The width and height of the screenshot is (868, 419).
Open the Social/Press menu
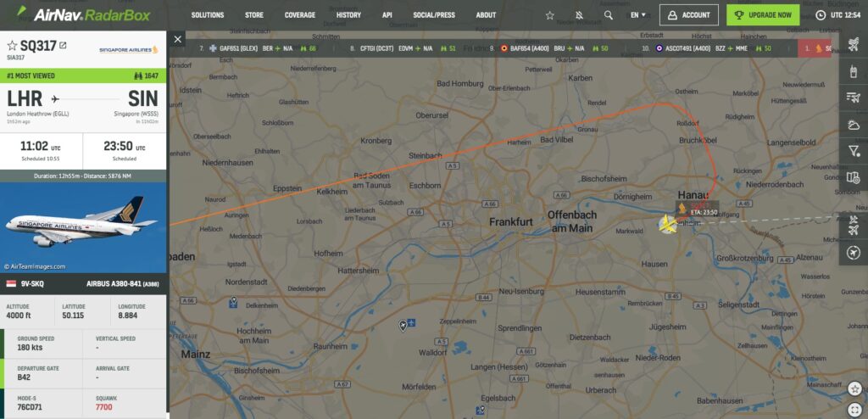[434, 15]
